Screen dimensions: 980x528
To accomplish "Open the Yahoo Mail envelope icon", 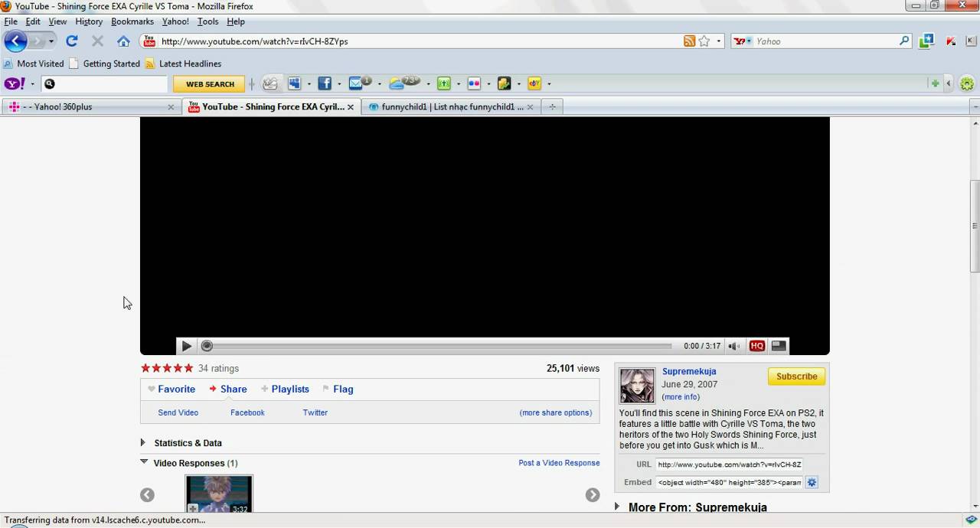I will click(x=356, y=83).
